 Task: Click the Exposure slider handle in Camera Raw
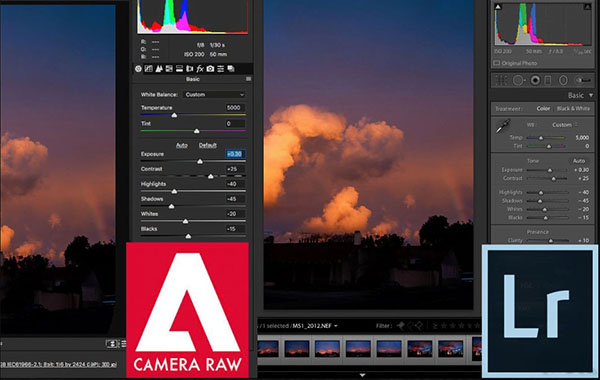click(200, 161)
